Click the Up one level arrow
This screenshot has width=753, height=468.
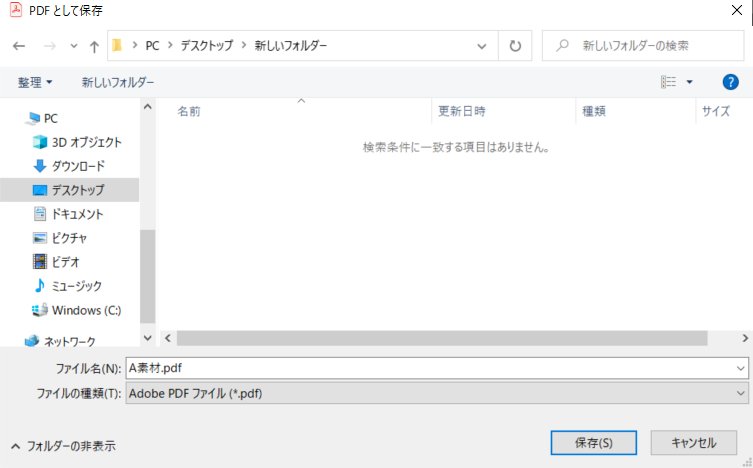[94, 46]
